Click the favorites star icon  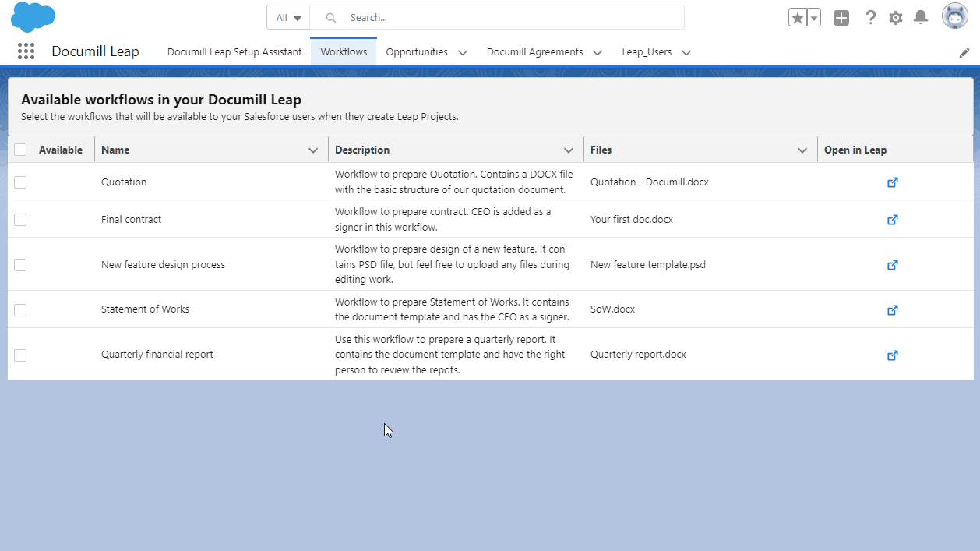(798, 16)
